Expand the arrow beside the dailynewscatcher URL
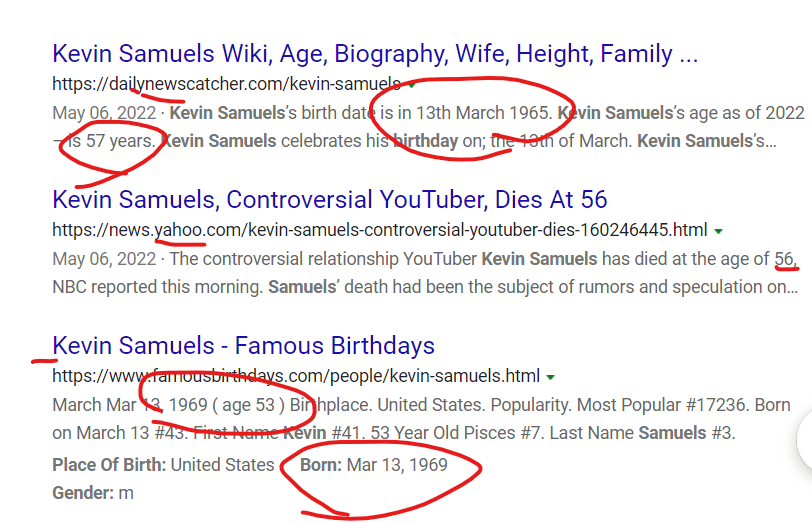 pyautogui.click(x=411, y=84)
